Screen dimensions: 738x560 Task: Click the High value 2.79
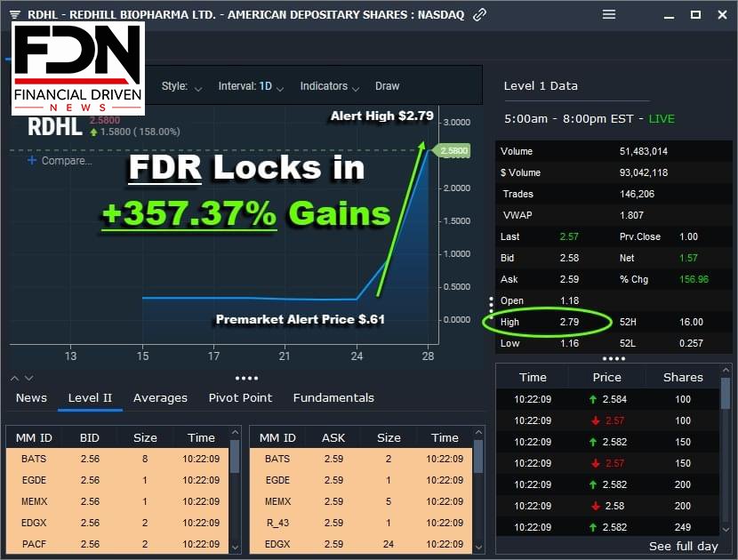click(x=569, y=322)
